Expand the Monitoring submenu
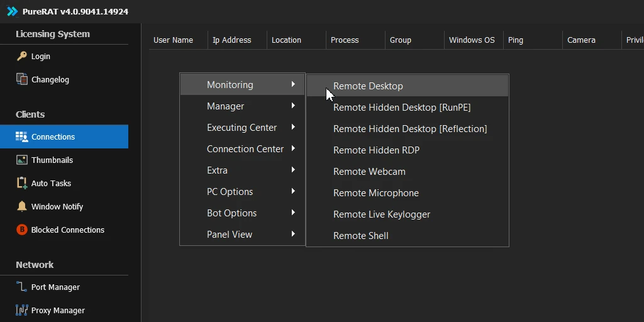Viewport: 644px width, 322px height. tap(242, 85)
